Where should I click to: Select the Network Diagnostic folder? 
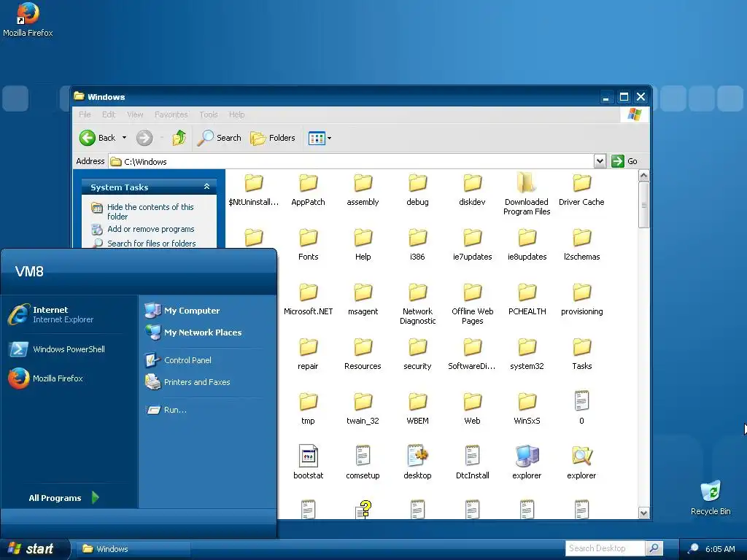coord(418,304)
